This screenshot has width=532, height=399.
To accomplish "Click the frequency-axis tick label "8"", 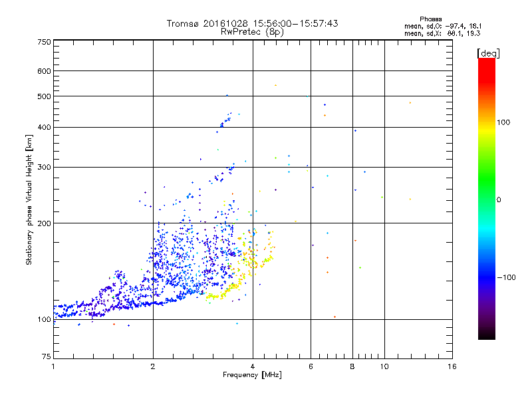I will point(352,366).
